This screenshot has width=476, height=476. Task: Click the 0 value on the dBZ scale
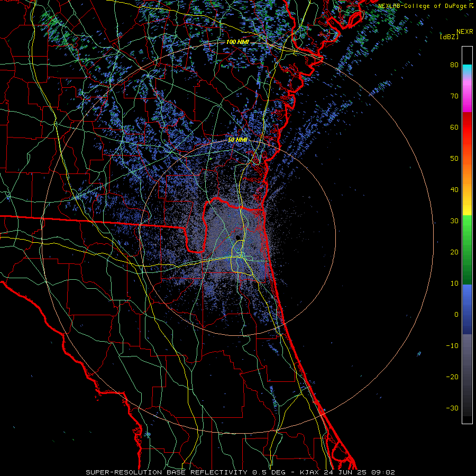(x=456, y=315)
